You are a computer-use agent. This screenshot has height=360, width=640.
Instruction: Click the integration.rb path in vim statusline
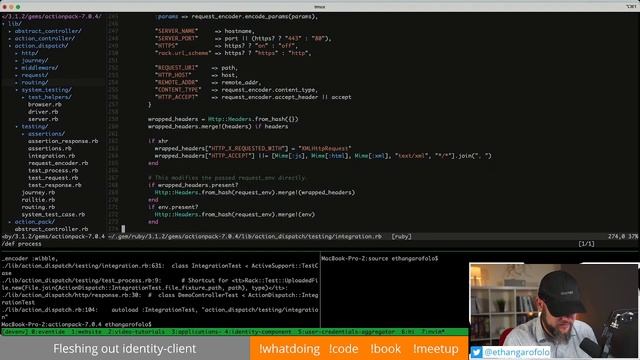[x=245, y=237]
